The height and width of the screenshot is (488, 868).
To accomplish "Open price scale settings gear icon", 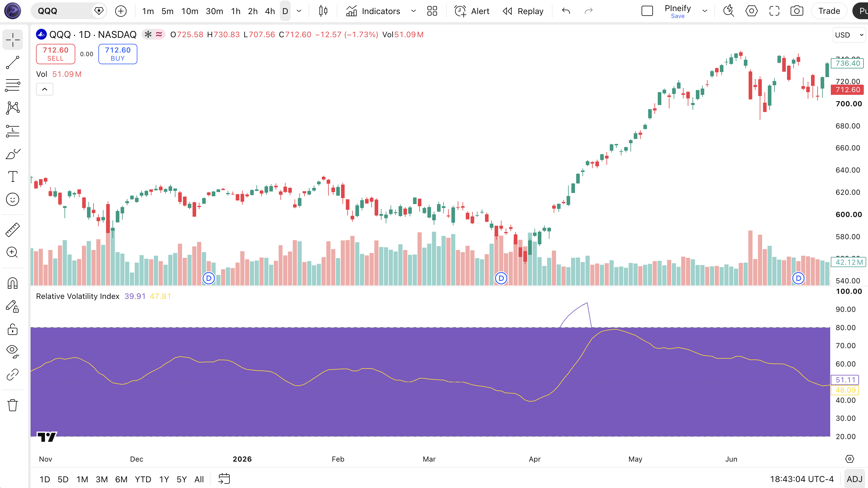I will coord(850,459).
